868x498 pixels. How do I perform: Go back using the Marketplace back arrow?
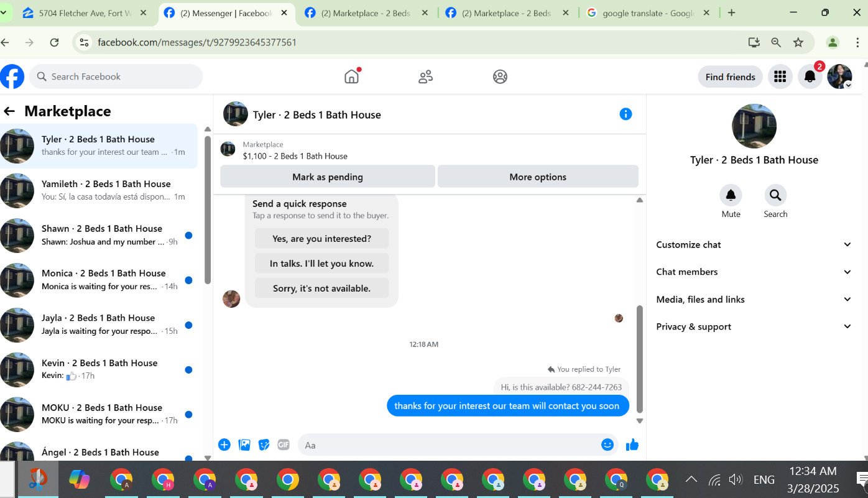coord(9,111)
